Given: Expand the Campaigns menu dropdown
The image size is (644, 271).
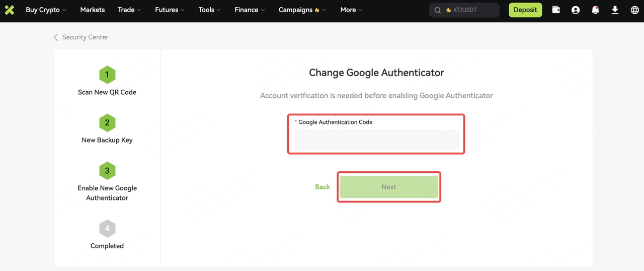Looking at the screenshot, I should point(302,10).
